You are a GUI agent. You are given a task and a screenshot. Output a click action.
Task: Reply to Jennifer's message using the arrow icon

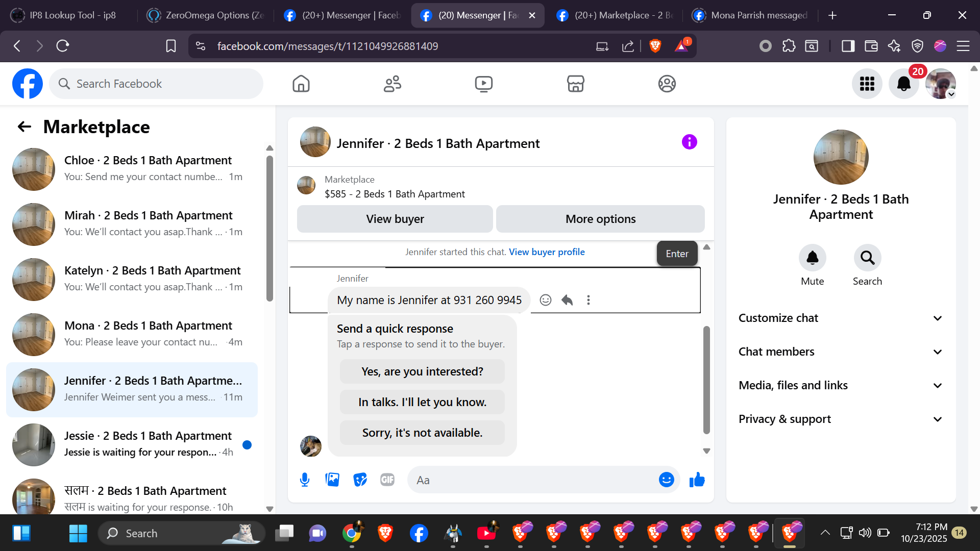point(567,300)
